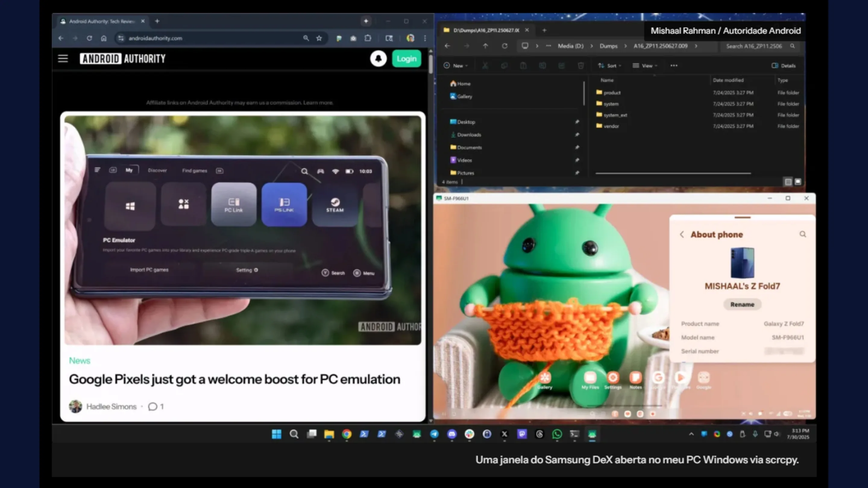Click the Login button

coord(406,59)
